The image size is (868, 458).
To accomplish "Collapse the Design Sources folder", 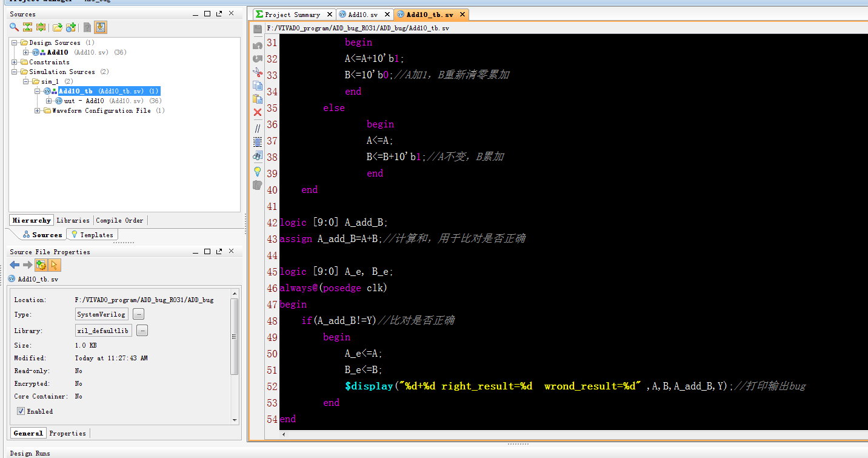I will [x=15, y=42].
